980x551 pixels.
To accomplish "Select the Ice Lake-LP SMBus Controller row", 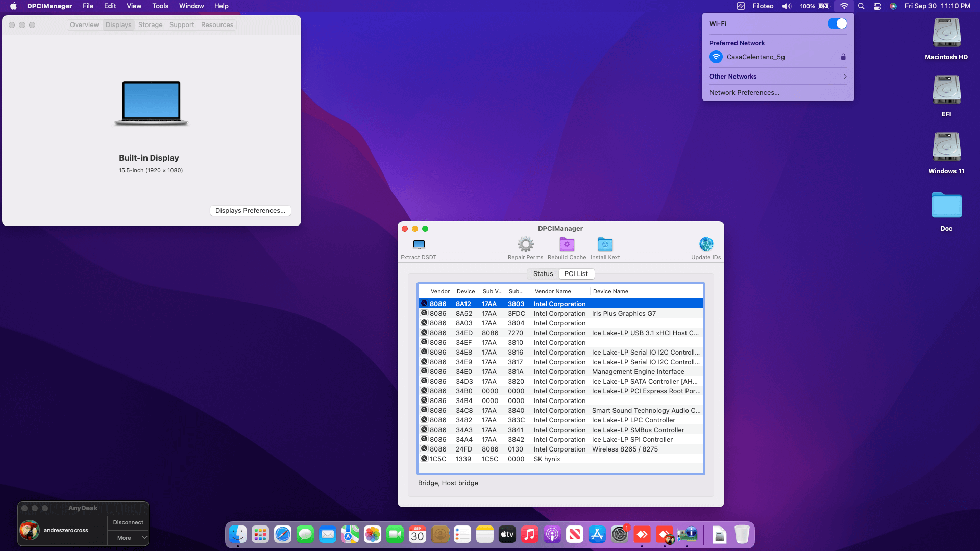I will (561, 430).
